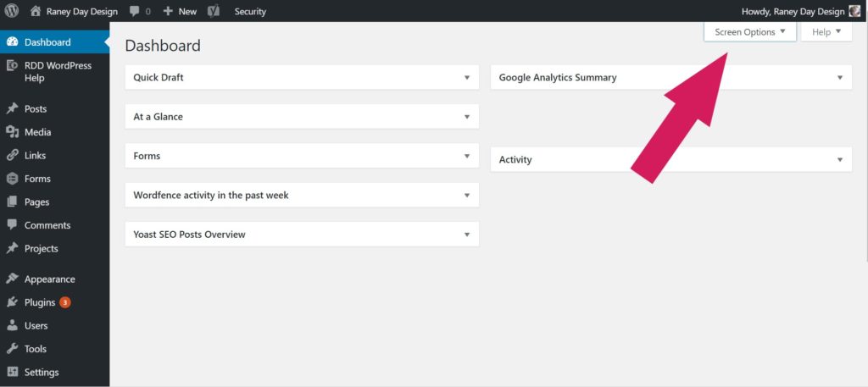Click the home icon beside Raney Day Design
Viewport: 868px width, 387px height.
pos(36,10)
